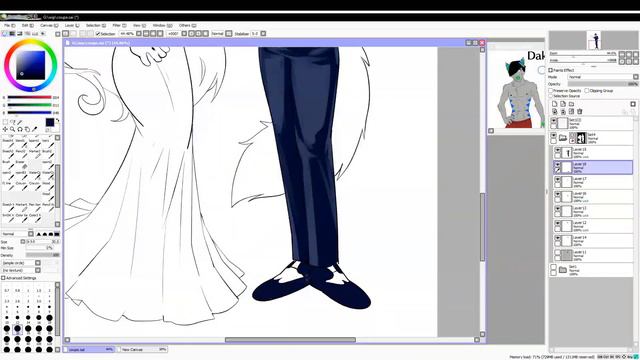Select the Eraser brush tool

click(24, 165)
